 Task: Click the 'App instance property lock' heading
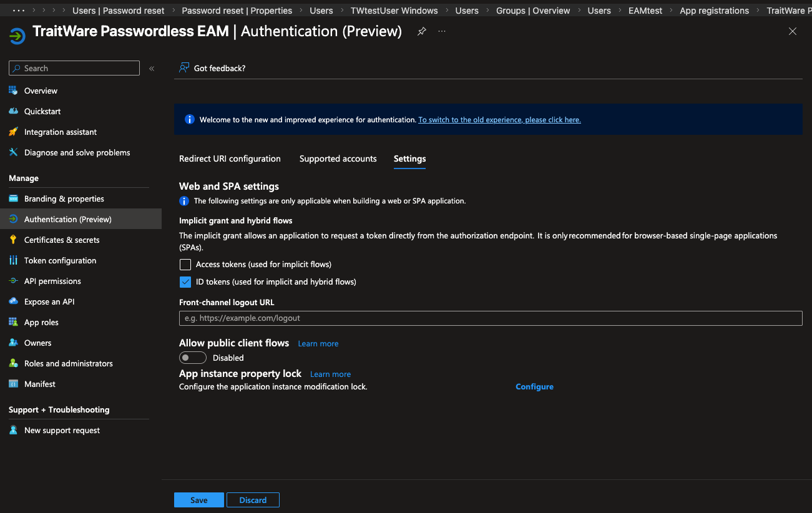click(x=240, y=373)
